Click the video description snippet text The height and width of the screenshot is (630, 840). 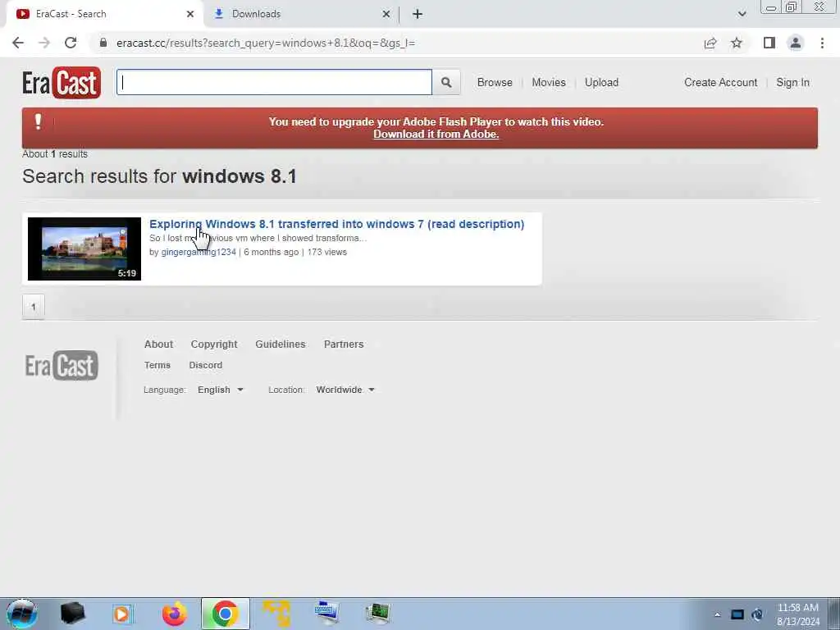tap(258, 238)
